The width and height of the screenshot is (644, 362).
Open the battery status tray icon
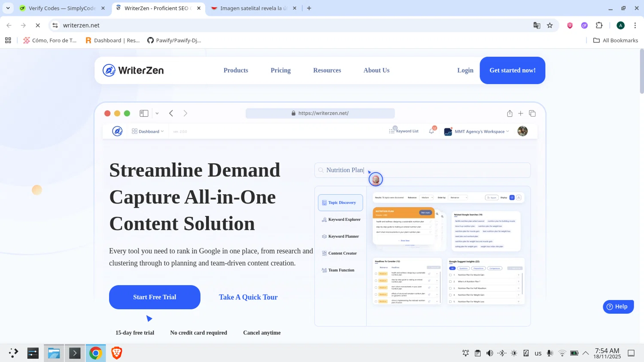coord(574,353)
